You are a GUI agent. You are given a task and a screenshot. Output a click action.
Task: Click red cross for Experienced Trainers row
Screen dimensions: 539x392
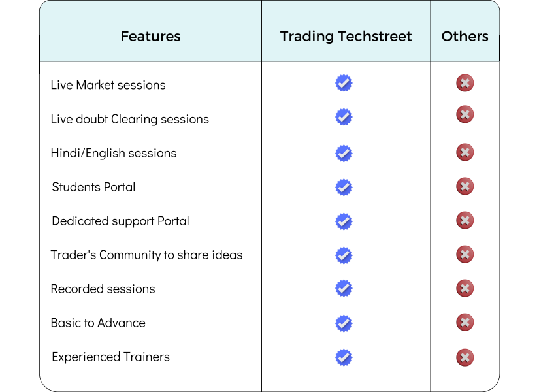point(465,357)
